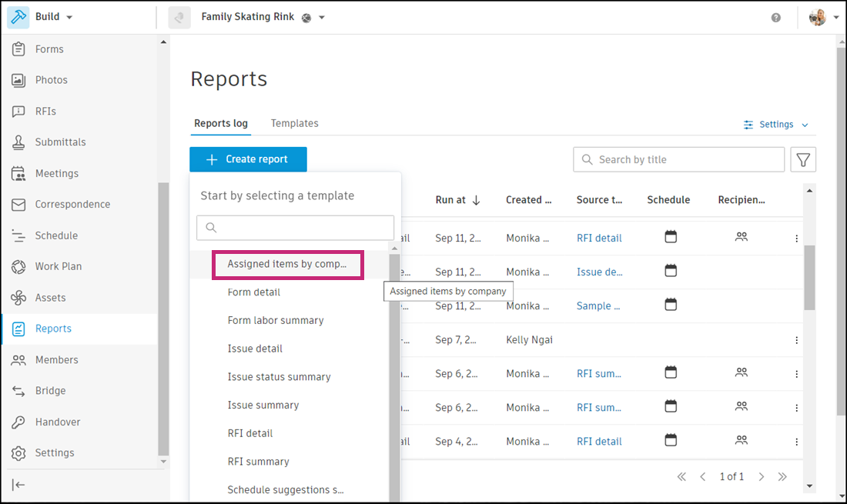Open the Family Skating Rink project dropdown
The width and height of the screenshot is (847, 504).
[322, 18]
